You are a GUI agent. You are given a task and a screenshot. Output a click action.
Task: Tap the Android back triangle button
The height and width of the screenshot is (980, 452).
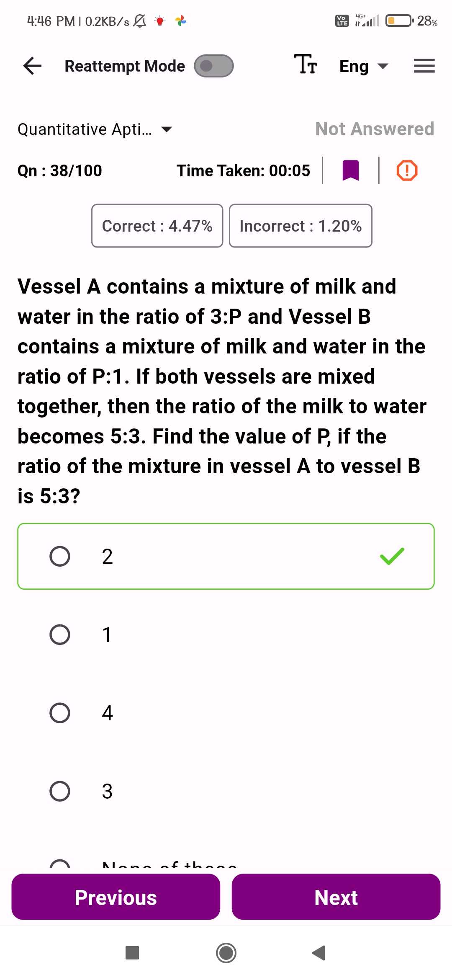318,953
